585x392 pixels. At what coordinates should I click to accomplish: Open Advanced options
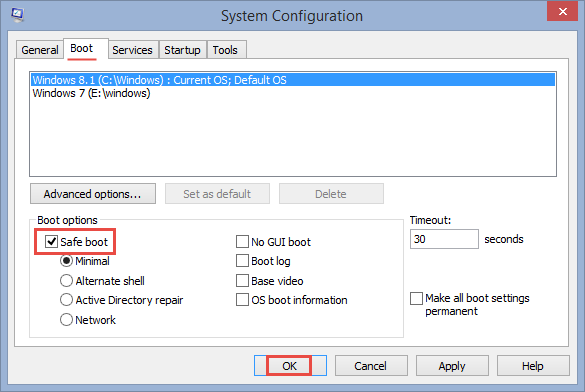pyautogui.click(x=93, y=194)
